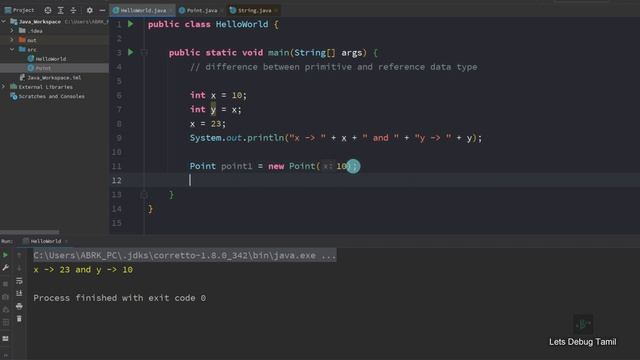Click the comment on line 4
Screen dimensions: 640x360
tap(333, 67)
